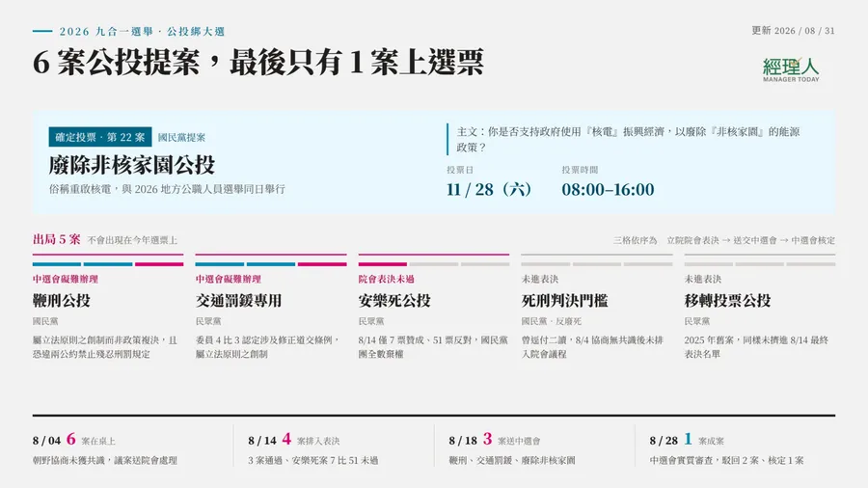Click the note 鞭刑、交通罰鍰、廢除非核家園
This screenshot has width=868, height=488.
512,460
